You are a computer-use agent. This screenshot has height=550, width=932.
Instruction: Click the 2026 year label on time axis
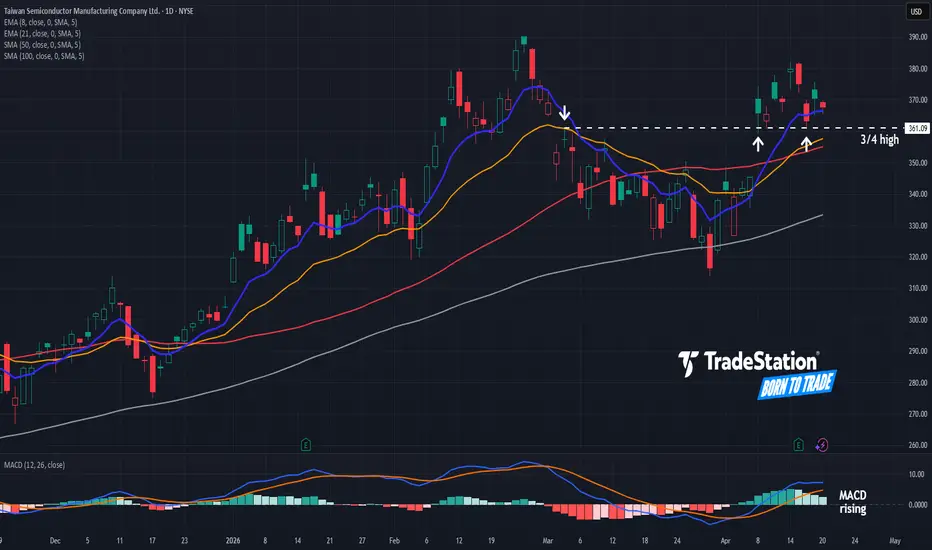[x=233, y=540]
